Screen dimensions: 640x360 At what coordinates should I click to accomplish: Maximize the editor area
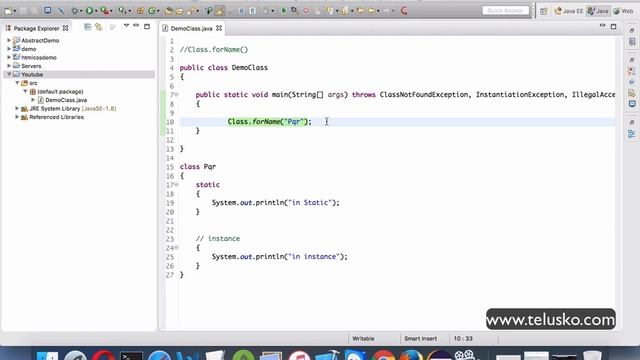coord(613,27)
